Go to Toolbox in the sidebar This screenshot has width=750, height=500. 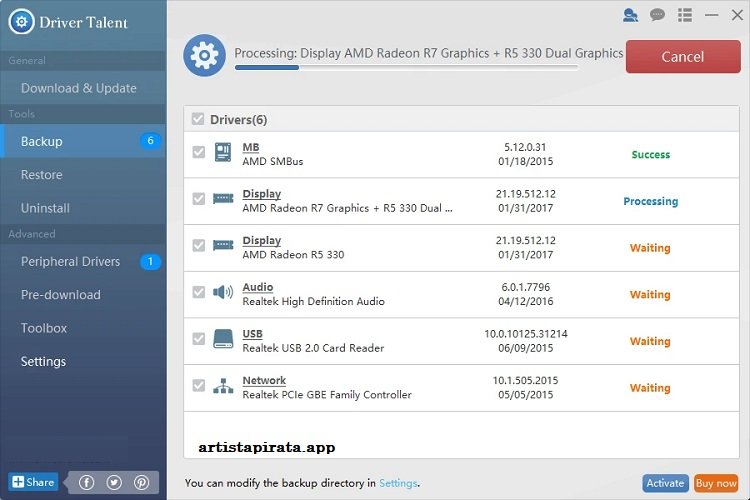pos(44,328)
